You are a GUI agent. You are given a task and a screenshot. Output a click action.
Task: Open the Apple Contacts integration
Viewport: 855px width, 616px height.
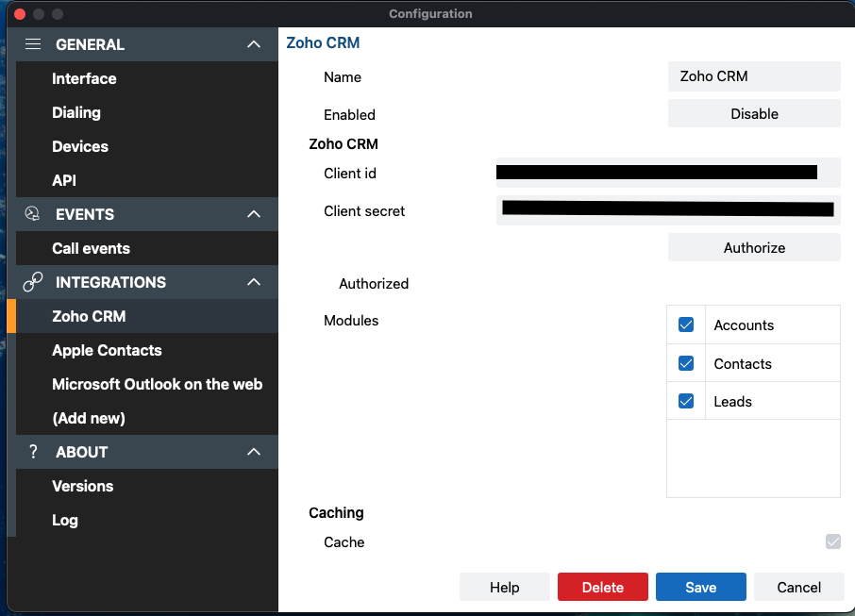click(x=147, y=350)
